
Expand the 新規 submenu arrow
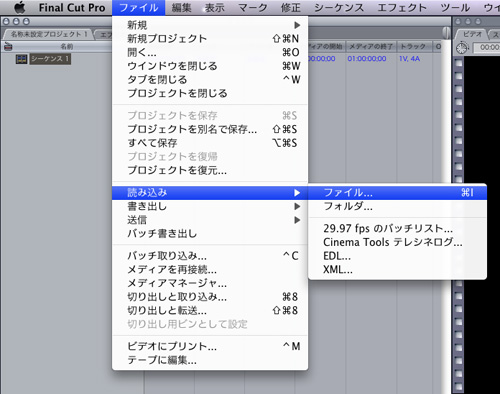coord(297,25)
